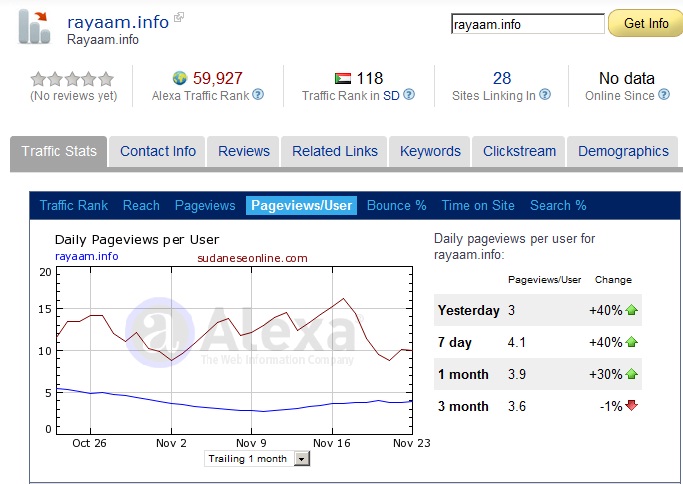Viewport: 683px width, 484px height.
Task: Open the rayaam.info title link
Action: [x=118, y=22]
